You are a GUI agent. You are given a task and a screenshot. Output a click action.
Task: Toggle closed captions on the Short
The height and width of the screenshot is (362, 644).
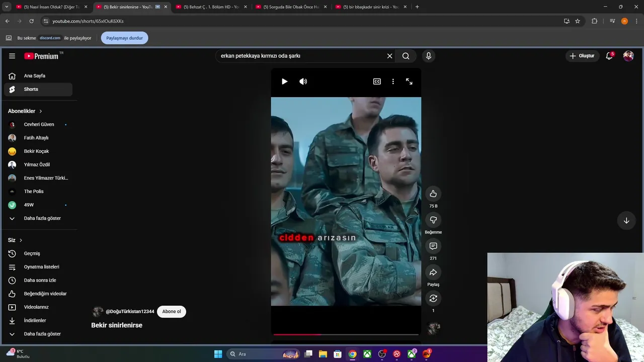pyautogui.click(x=377, y=81)
